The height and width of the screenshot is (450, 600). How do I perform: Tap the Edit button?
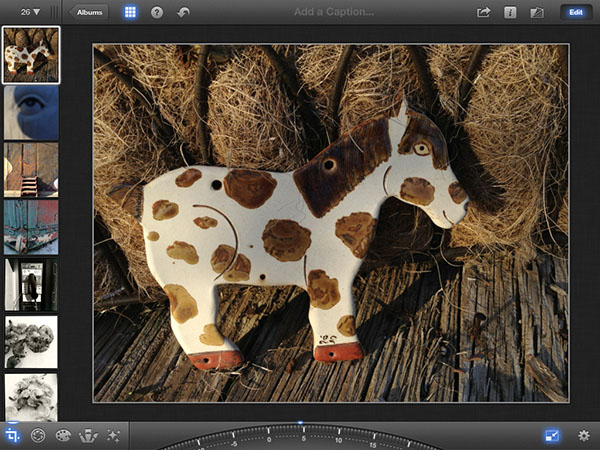point(576,12)
